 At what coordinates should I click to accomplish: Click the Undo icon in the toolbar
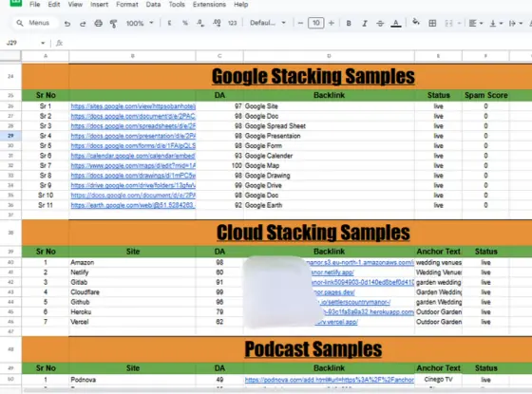point(67,24)
